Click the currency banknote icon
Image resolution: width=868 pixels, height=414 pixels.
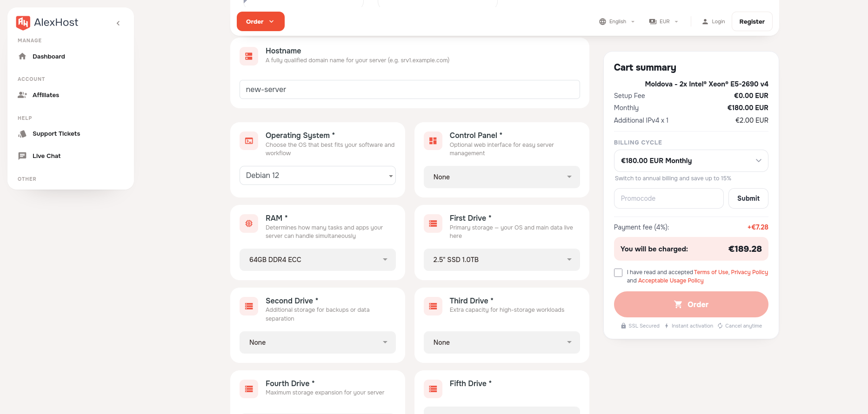[x=653, y=21]
